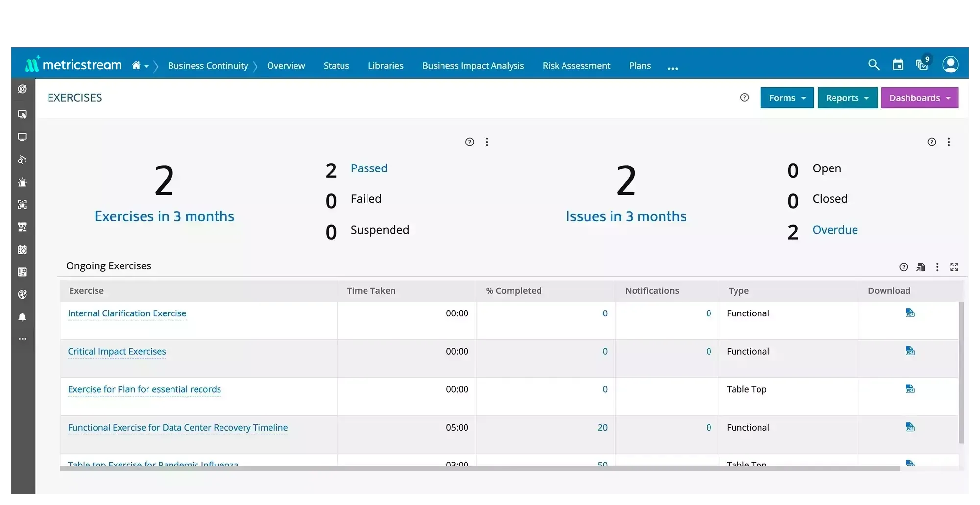Click the sidebar bell icon
Screen dimensions: 980x505
(23, 317)
